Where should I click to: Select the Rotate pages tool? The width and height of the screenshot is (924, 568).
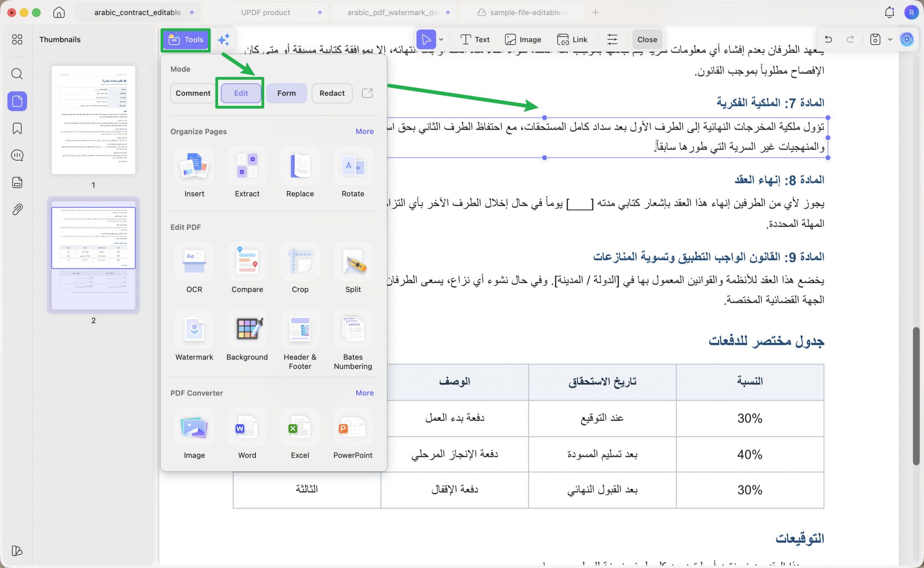click(x=353, y=173)
